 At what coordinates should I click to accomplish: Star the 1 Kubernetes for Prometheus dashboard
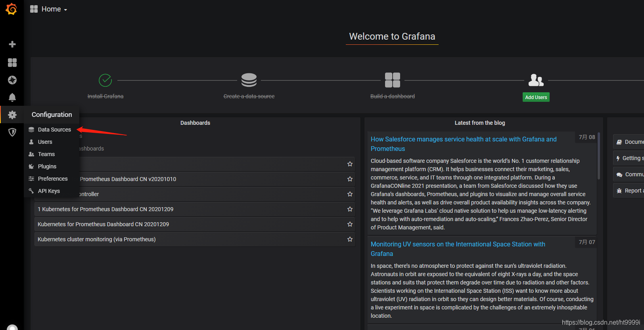click(x=350, y=209)
